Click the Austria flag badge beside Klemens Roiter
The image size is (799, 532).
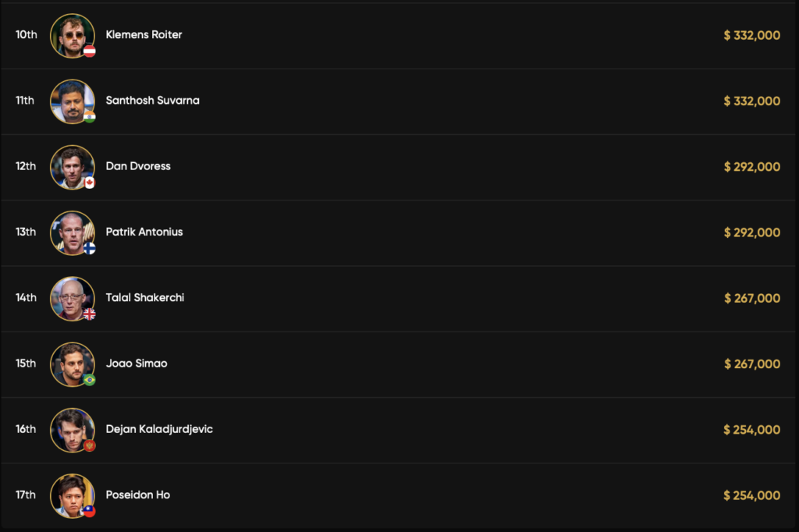coord(90,51)
